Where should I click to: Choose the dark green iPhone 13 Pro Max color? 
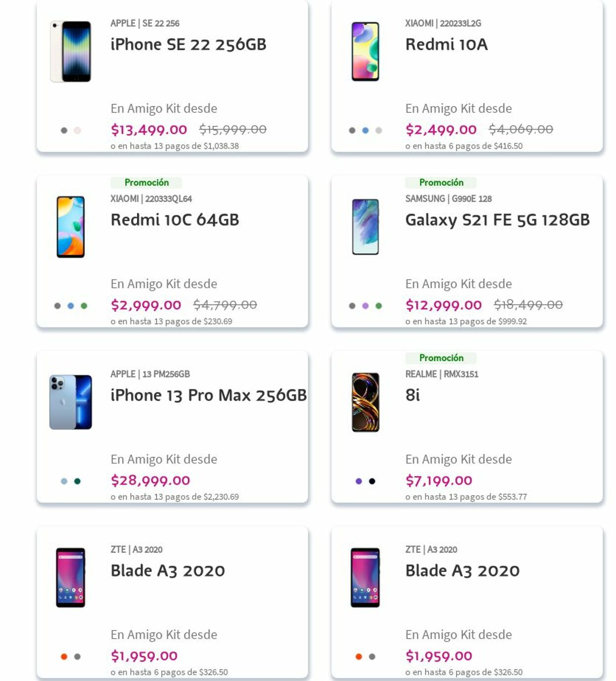[77, 481]
